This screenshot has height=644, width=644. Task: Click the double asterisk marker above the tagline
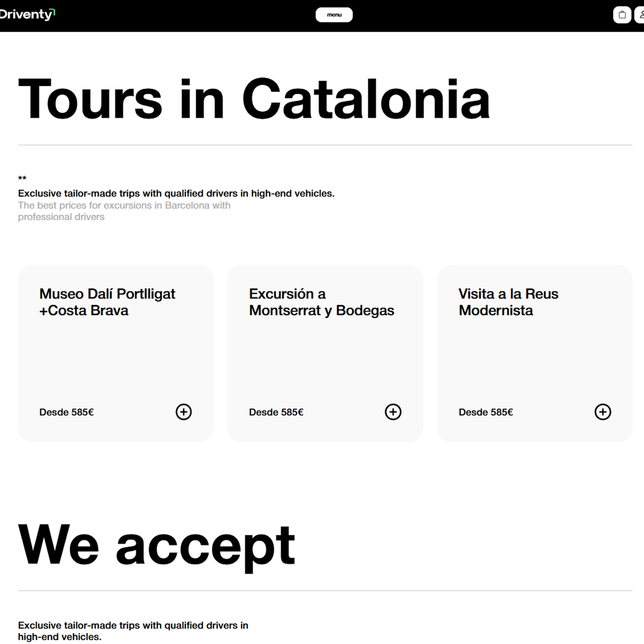22,179
